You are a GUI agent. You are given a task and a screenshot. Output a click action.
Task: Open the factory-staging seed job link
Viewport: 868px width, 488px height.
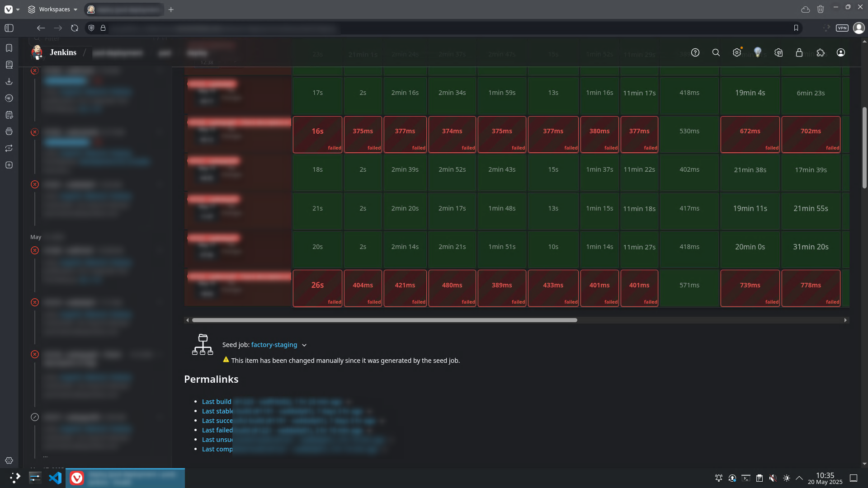click(x=274, y=345)
